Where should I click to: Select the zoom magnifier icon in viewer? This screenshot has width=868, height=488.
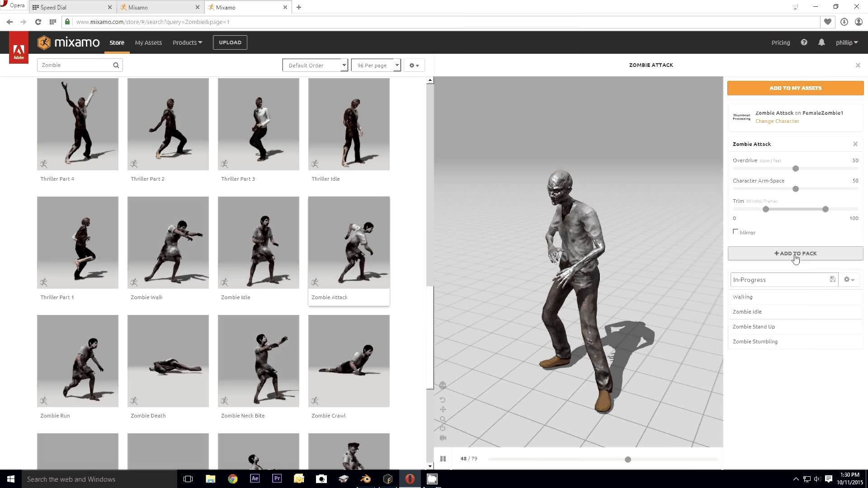click(443, 419)
